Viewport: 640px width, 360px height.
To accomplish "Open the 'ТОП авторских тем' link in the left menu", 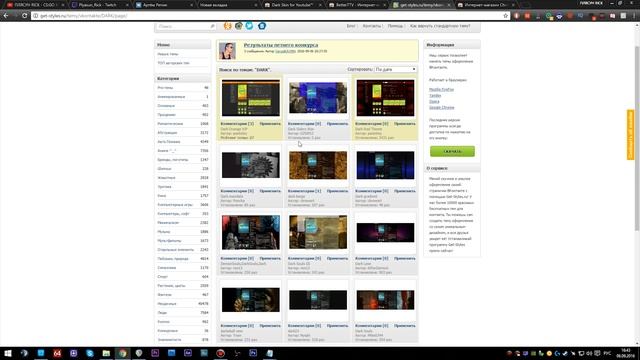I will pyautogui.click(x=173, y=63).
